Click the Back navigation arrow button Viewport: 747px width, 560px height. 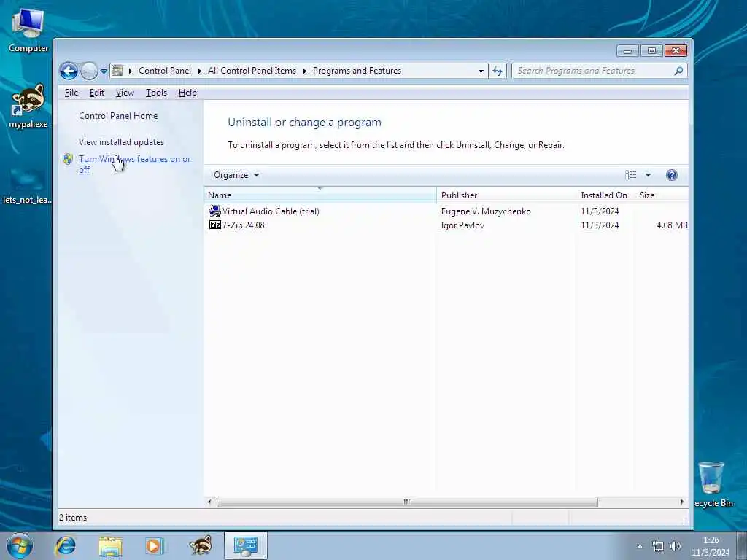(x=69, y=71)
